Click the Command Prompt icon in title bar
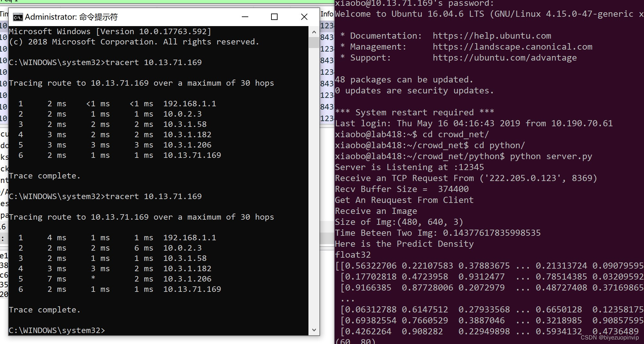644x344 pixels. 18,17
